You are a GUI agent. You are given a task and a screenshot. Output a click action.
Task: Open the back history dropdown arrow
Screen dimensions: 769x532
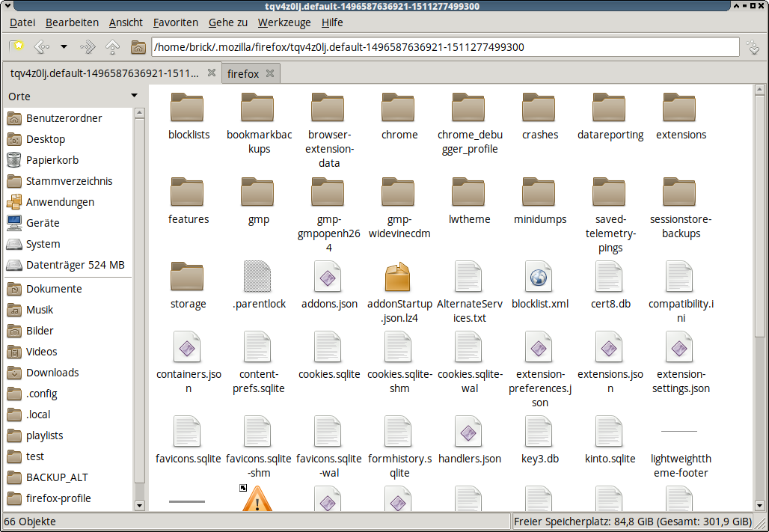pyautogui.click(x=64, y=47)
